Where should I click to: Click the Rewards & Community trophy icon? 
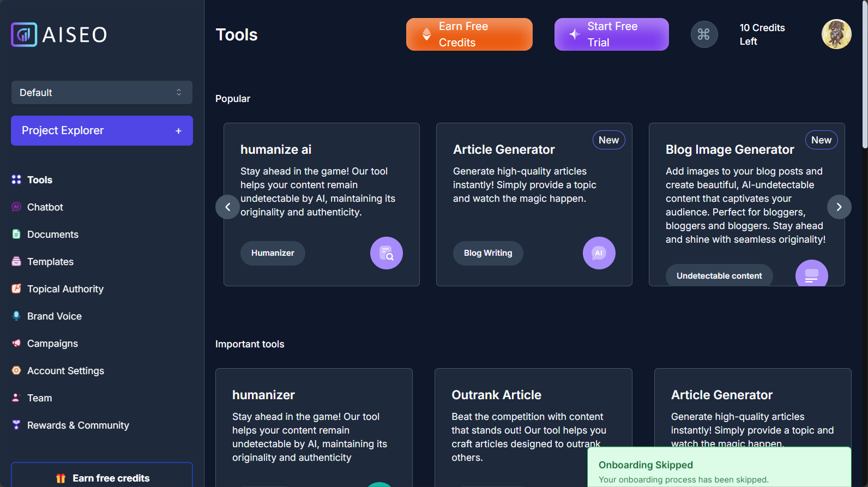(x=16, y=425)
